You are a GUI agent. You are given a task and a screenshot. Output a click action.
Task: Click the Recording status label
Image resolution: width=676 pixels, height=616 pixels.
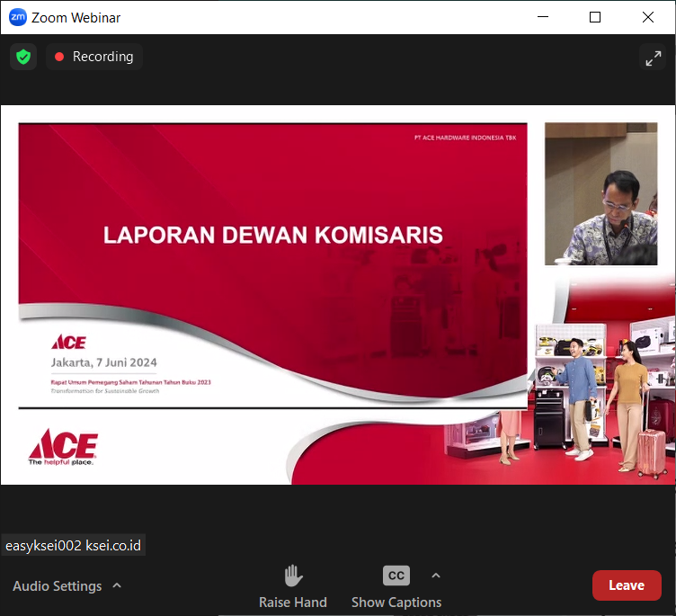pyautogui.click(x=102, y=57)
